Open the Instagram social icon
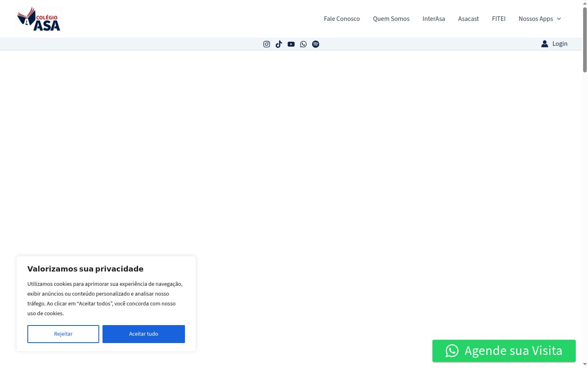Screen dimensions: 588x368 (x=267, y=44)
